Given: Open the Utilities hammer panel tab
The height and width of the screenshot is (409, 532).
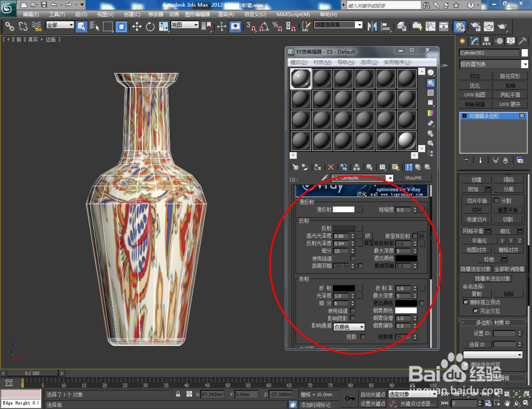Looking at the screenshot, I should click(x=522, y=41).
